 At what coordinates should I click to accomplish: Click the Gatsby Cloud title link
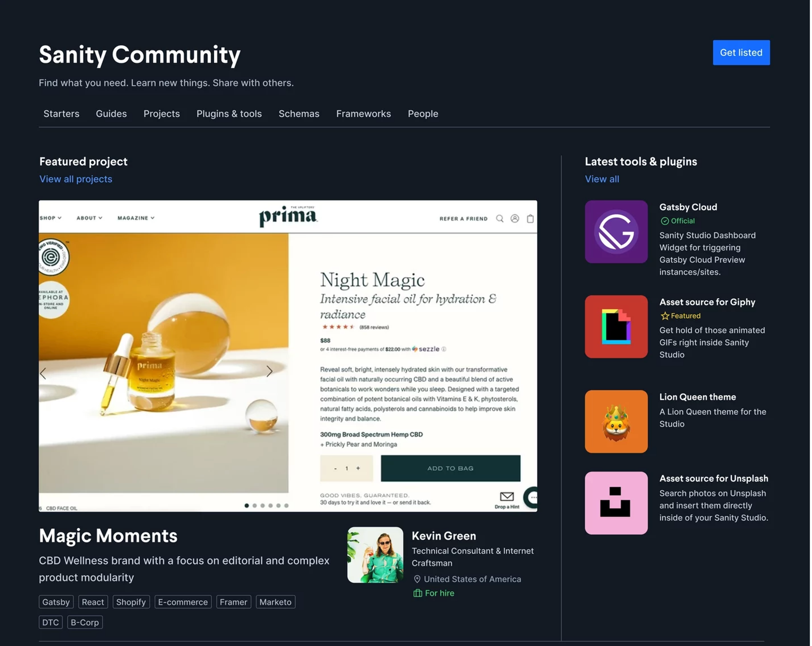(x=688, y=207)
